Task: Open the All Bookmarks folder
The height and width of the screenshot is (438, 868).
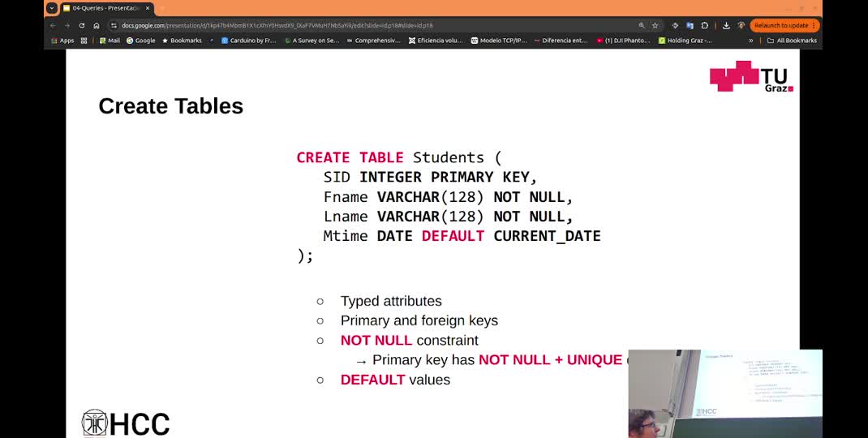Action: (792, 41)
